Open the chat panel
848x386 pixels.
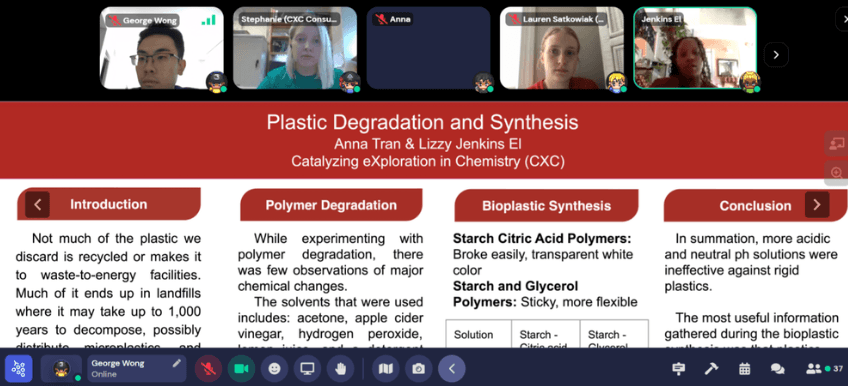[777, 369]
